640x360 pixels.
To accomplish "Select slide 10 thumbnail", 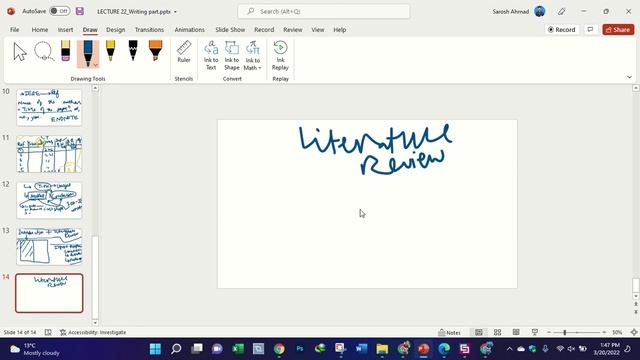I will click(x=49, y=108).
